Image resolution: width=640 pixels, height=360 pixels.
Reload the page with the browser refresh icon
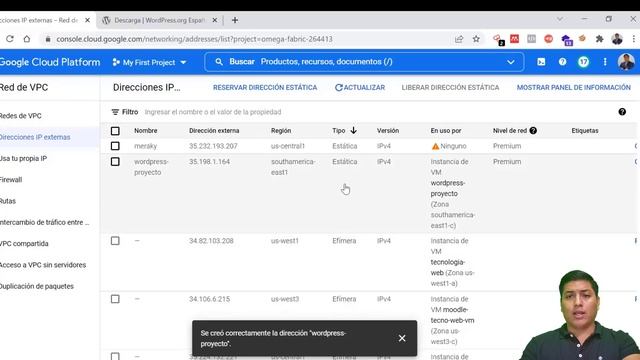(10, 39)
